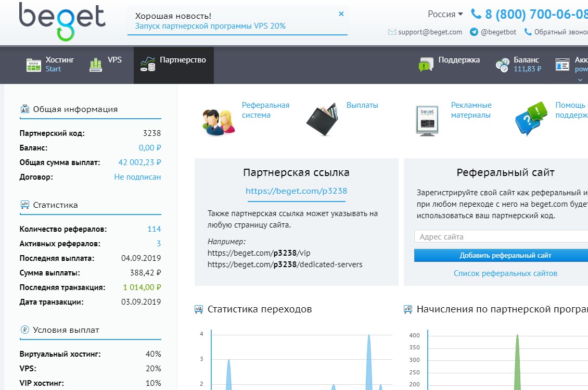
Task: Click the support@beget.com email envelope icon
Action: point(392,32)
